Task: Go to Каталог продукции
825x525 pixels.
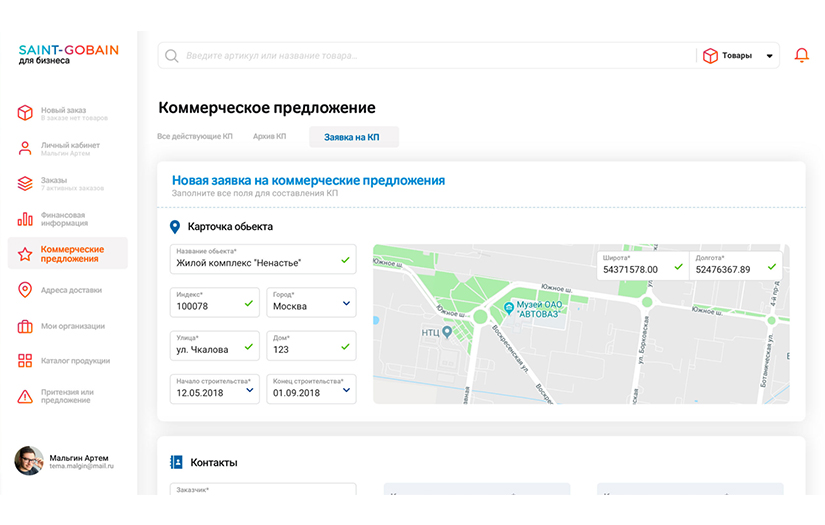Action: point(67,361)
